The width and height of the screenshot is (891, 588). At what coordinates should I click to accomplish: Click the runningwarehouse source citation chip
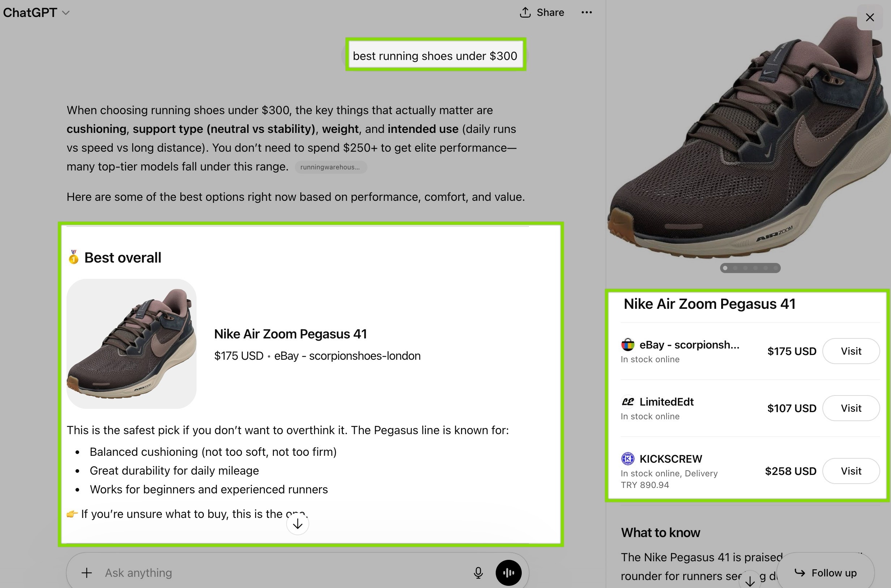tap(330, 167)
